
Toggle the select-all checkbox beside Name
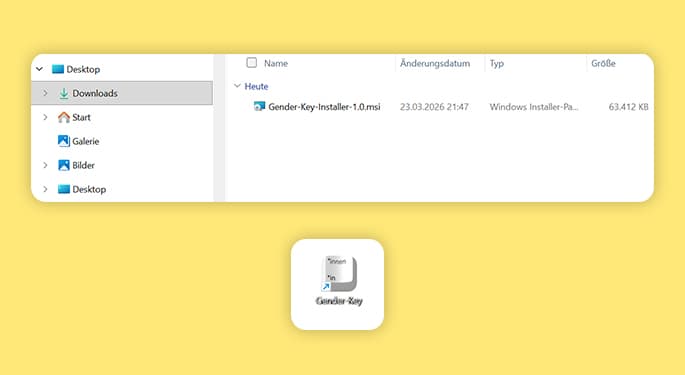pos(252,62)
